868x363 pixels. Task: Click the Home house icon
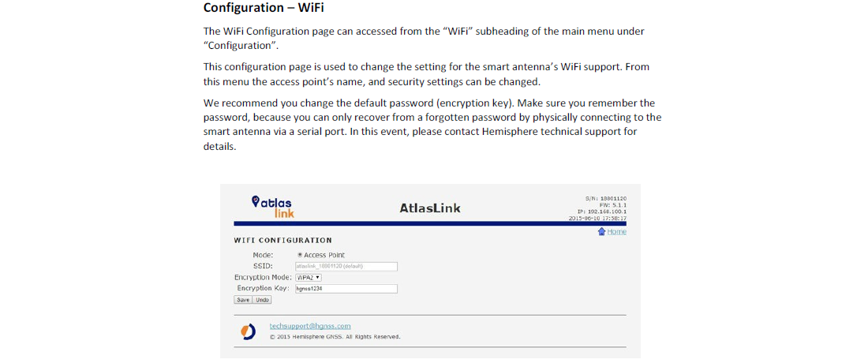point(601,231)
